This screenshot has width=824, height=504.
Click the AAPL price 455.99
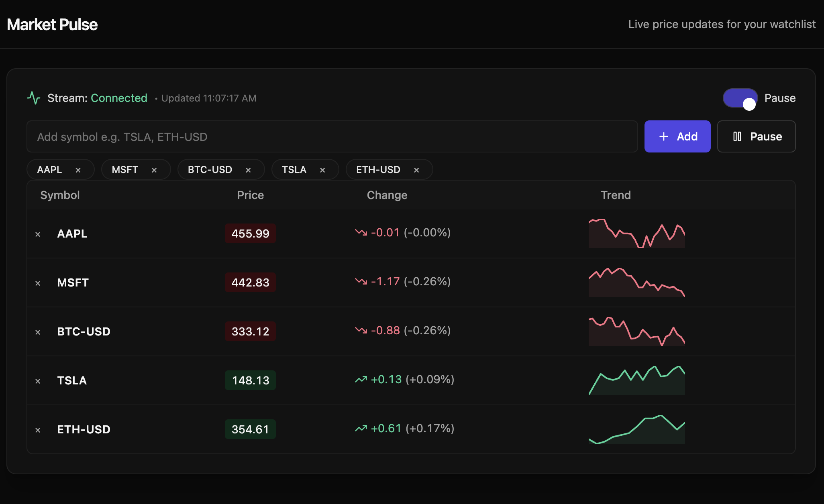pyautogui.click(x=250, y=234)
